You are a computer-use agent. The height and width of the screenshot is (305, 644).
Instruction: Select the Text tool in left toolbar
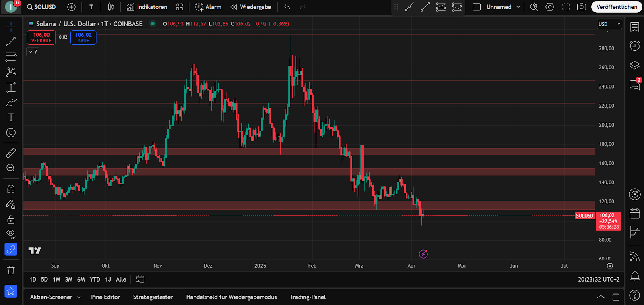(11, 117)
